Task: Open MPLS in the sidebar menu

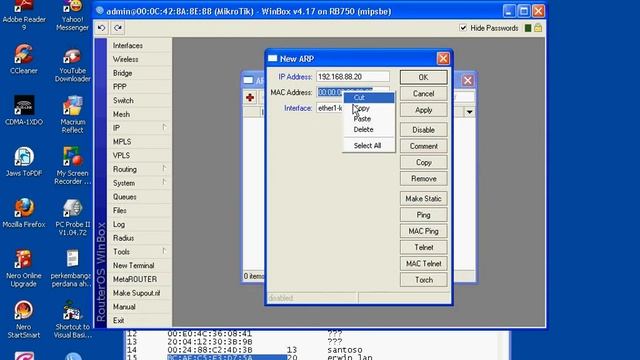Action: point(140,142)
